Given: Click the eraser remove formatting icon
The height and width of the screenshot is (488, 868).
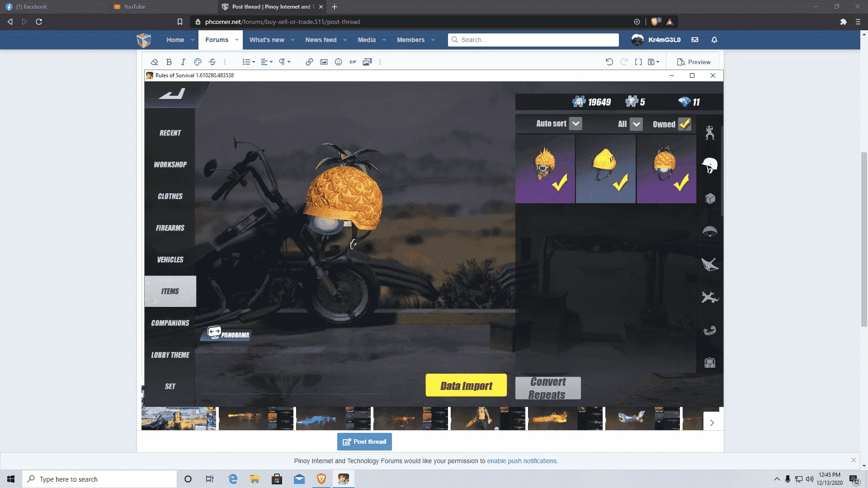Looking at the screenshot, I should [155, 62].
